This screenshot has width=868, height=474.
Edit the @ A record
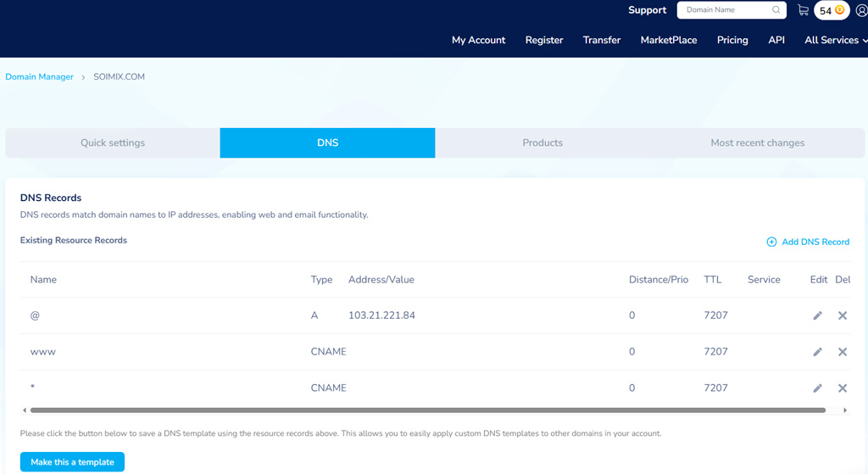click(x=818, y=315)
